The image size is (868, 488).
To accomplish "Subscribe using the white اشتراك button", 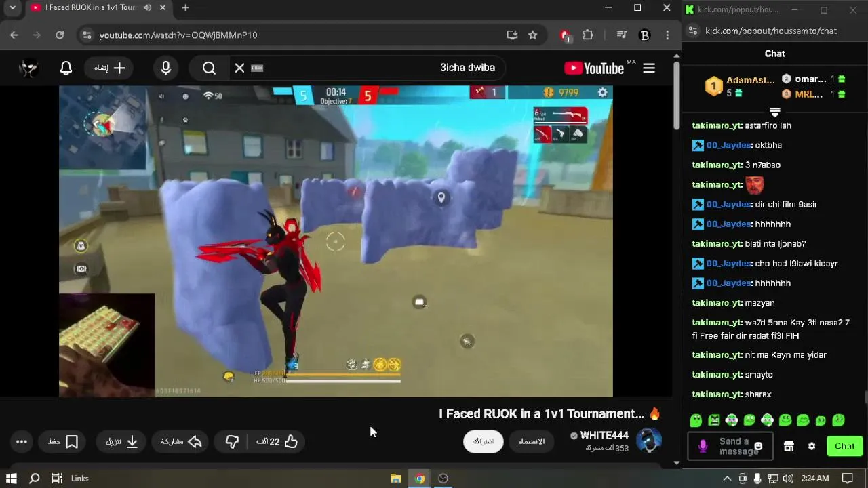I will pyautogui.click(x=484, y=441).
